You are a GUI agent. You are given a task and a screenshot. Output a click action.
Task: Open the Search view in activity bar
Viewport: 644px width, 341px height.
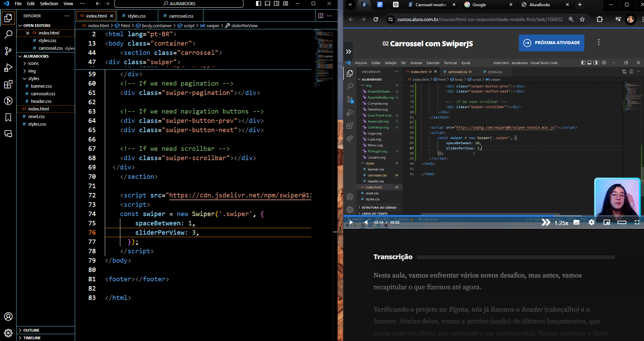click(x=8, y=35)
